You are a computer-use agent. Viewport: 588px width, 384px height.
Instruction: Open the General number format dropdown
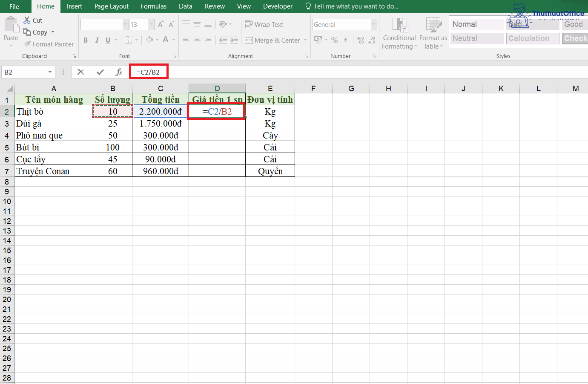tap(374, 24)
